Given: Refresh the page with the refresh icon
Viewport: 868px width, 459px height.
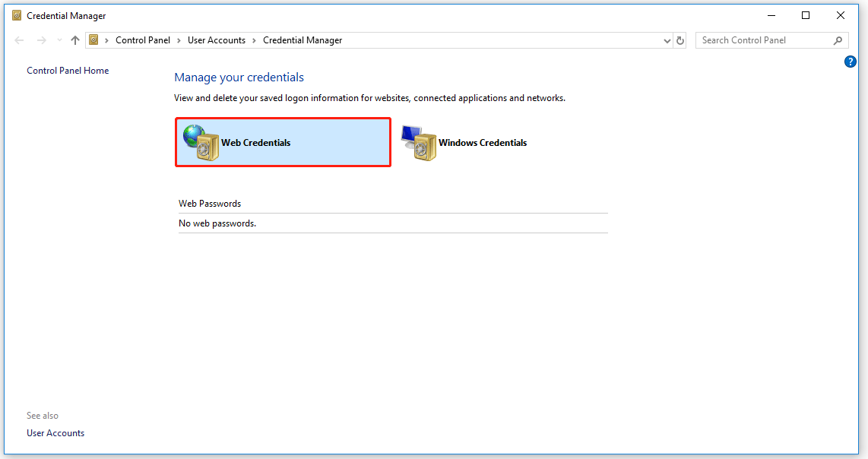Looking at the screenshot, I should (x=680, y=40).
